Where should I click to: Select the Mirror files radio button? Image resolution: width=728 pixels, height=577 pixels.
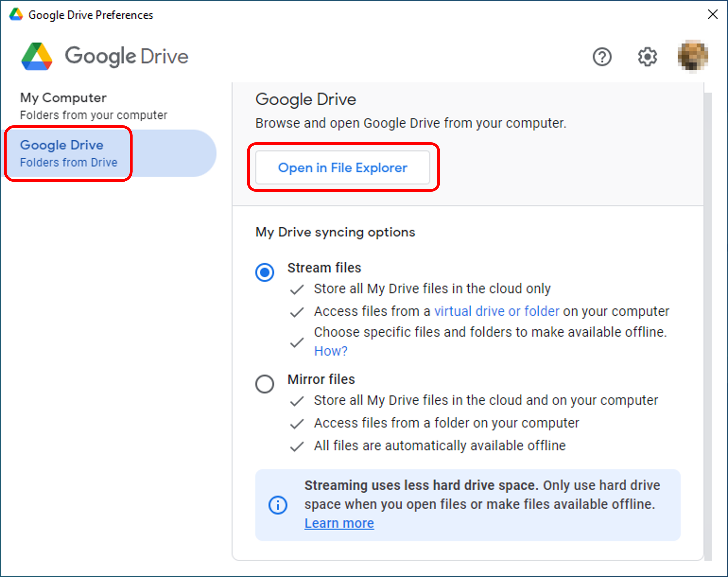[264, 384]
